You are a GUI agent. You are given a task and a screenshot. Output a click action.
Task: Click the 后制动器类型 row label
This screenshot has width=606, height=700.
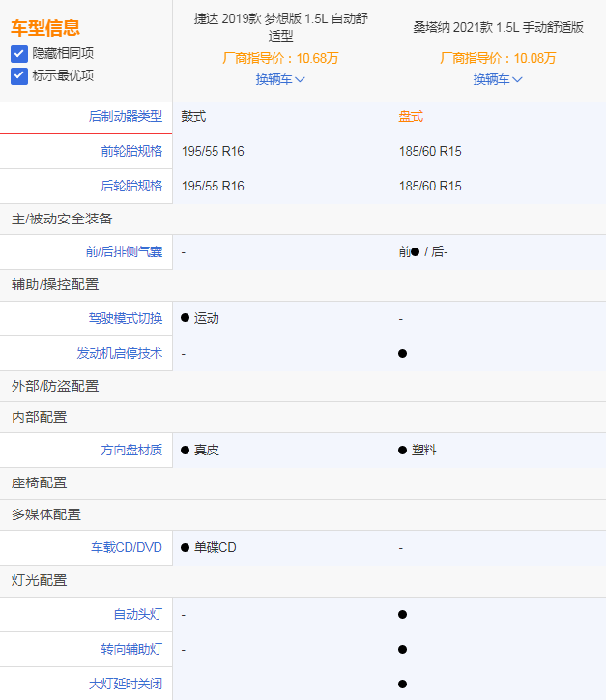pos(126,117)
